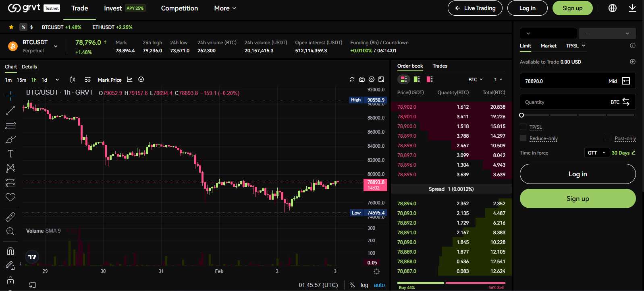The image size is (644, 291).
Task: Click the green Sign up header button
Action: pos(573,8)
